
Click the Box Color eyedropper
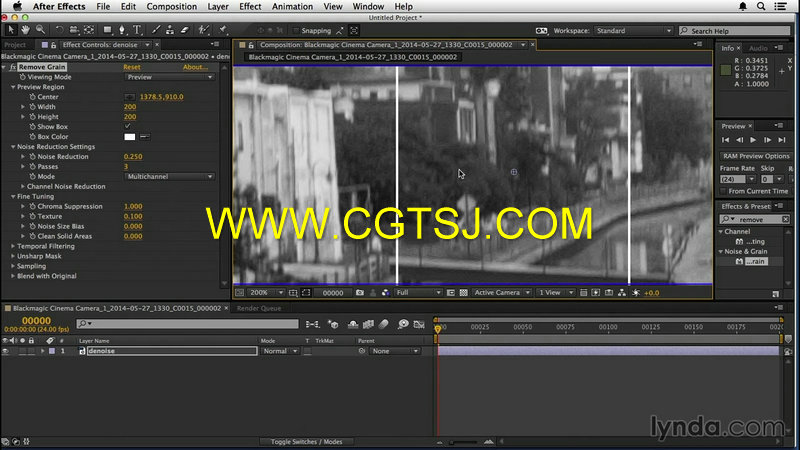[x=145, y=137]
